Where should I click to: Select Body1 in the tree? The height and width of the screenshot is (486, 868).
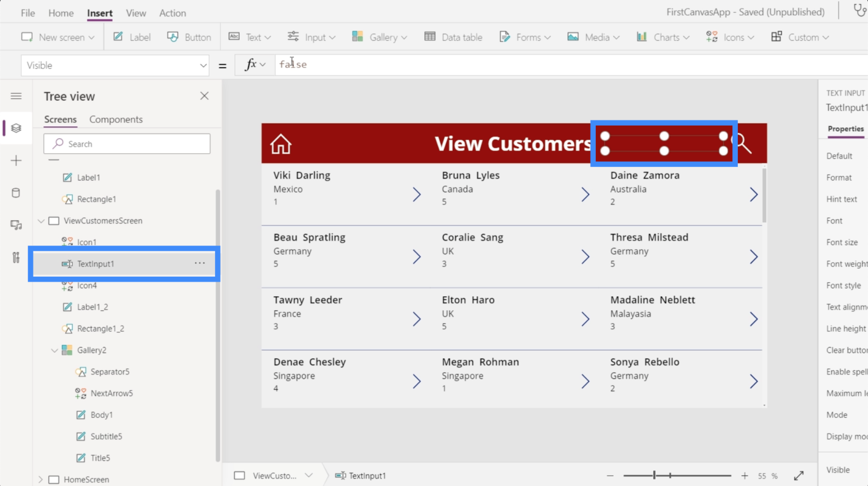[x=101, y=415]
